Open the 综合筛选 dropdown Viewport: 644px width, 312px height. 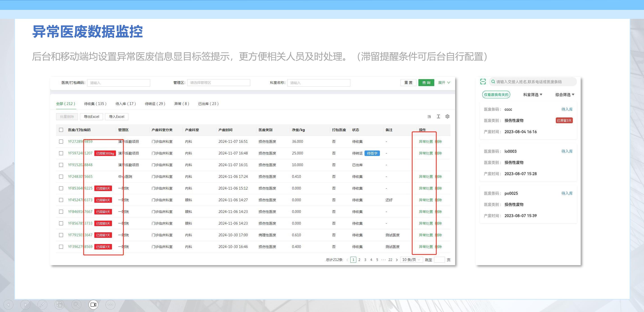click(565, 95)
